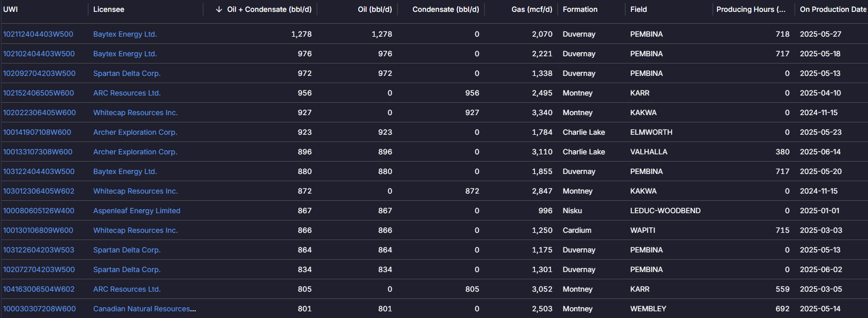
Task: Open Canadian Natural Resources link
Action: tap(144, 309)
